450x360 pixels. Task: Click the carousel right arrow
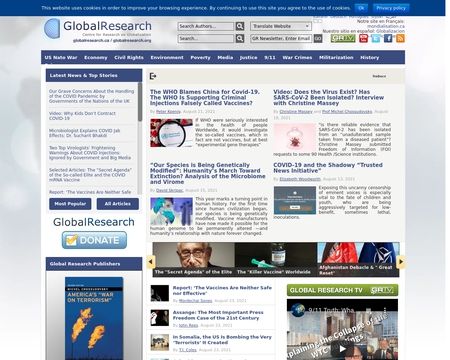(401, 262)
